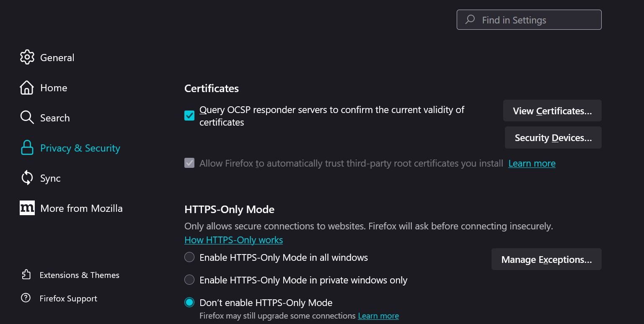Click Learn more beside third-party root certificates
This screenshot has width=644, height=324.
coord(532,163)
